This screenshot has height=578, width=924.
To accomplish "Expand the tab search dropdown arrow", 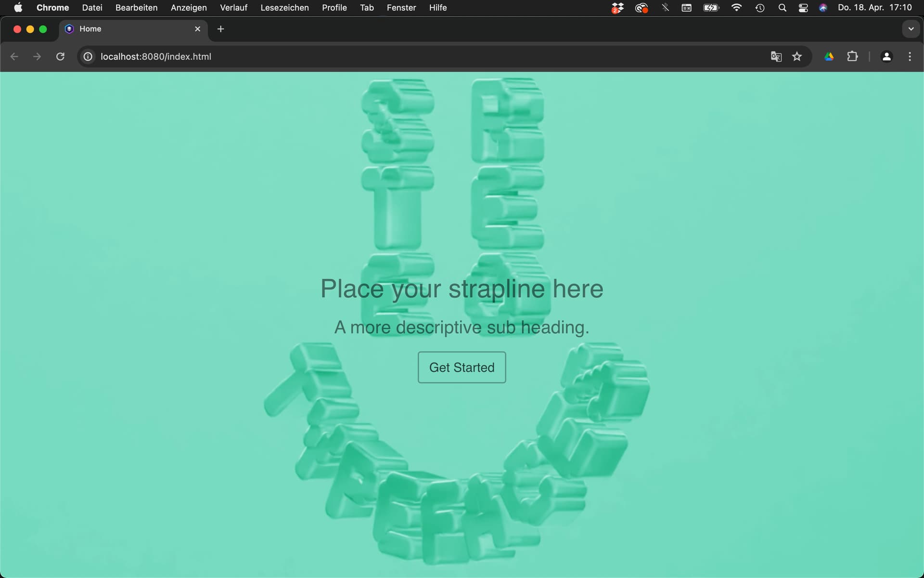I will 911,29.
